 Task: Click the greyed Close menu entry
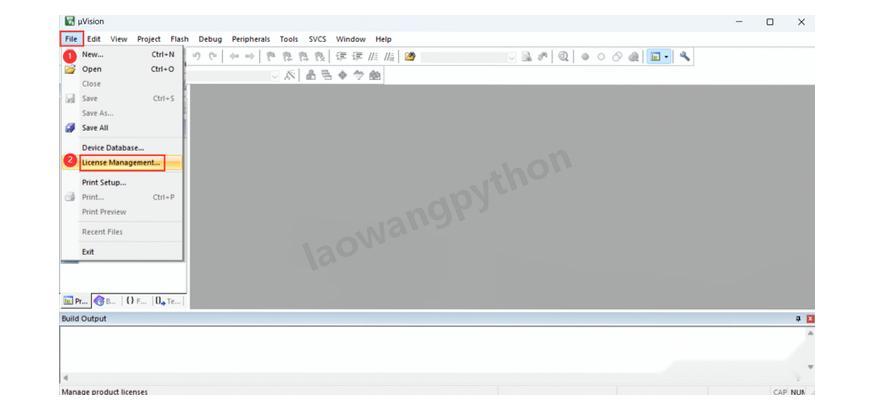pos(92,84)
